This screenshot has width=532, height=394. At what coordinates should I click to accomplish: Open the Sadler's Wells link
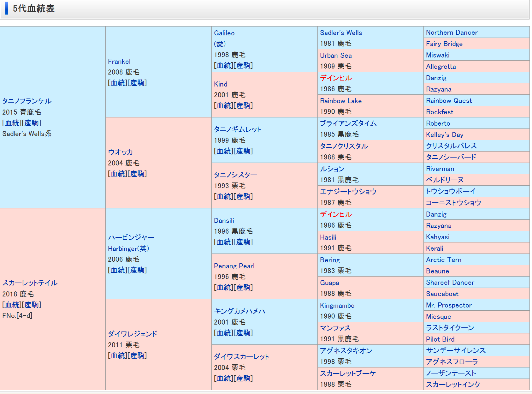coord(341,33)
